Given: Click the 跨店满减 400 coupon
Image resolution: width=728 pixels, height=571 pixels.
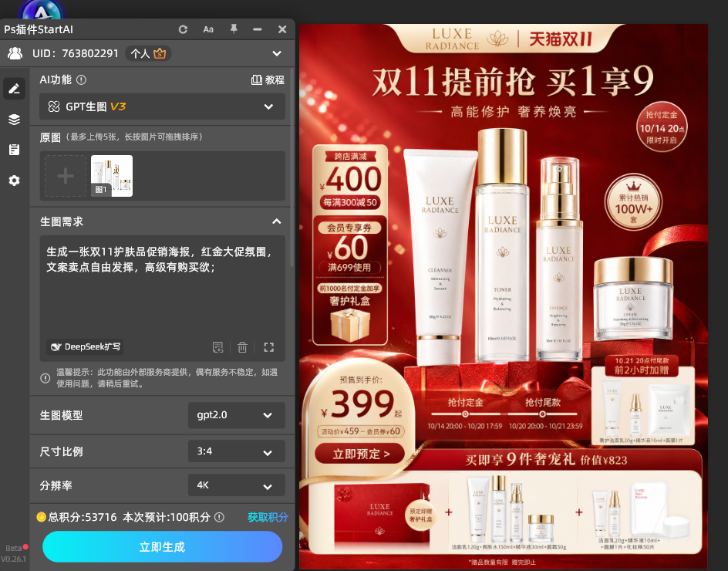Looking at the screenshot, I should click(350, 181).
